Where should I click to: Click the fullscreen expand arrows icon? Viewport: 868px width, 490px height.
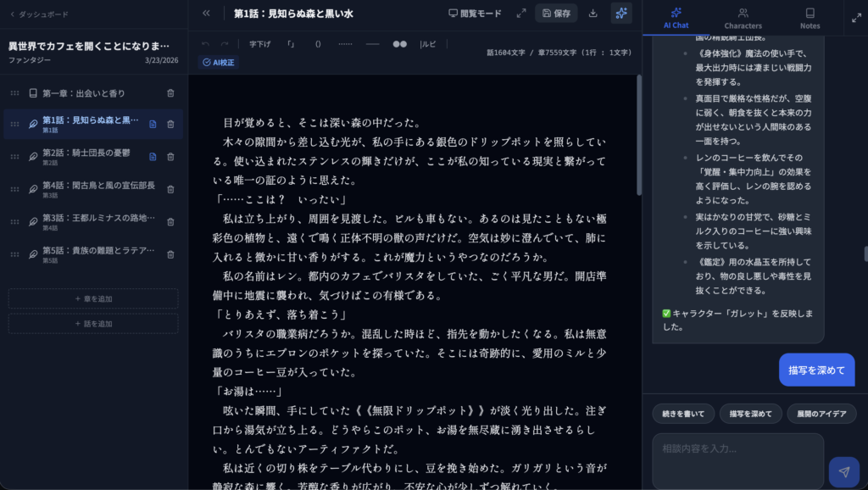coord(521,14)
